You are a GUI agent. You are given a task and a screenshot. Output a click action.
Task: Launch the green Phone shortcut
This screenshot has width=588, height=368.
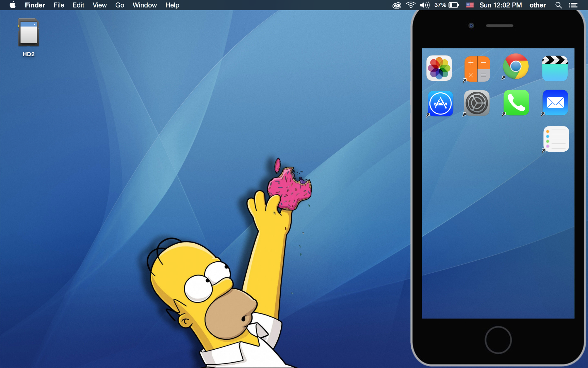[x=516, y=103]
